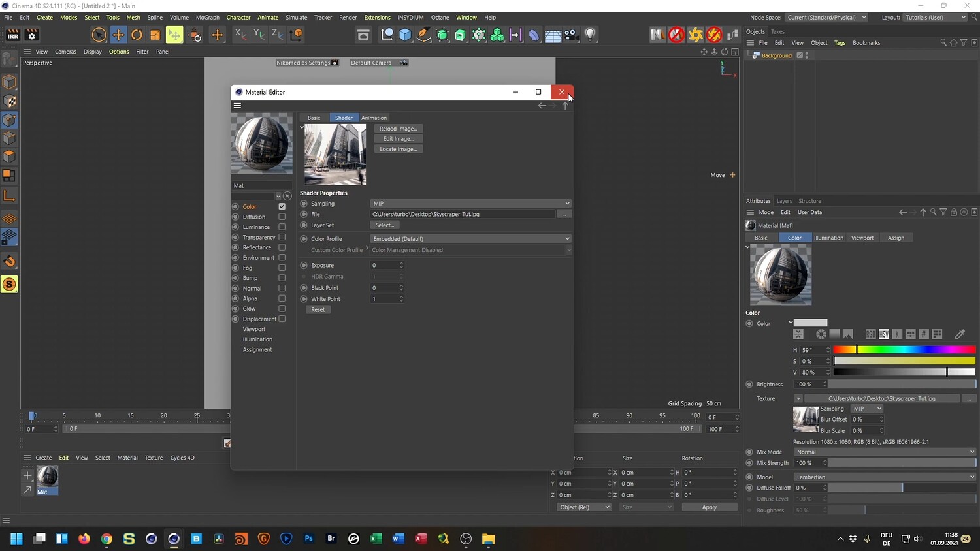
Task: Open Windows Start menu
Action: tap(16, 539)
